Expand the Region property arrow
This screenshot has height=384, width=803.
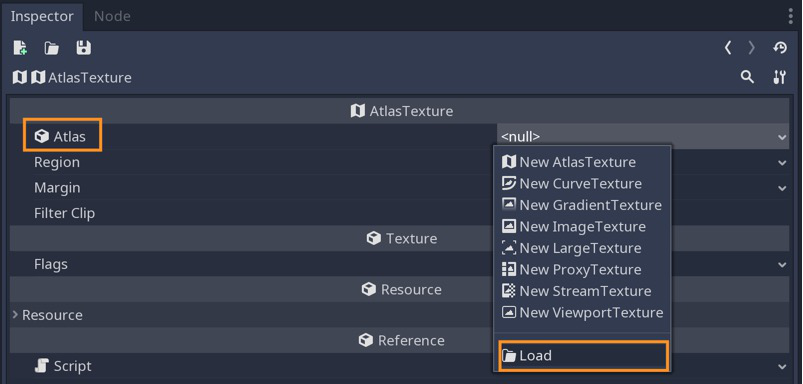click(782, 163)
